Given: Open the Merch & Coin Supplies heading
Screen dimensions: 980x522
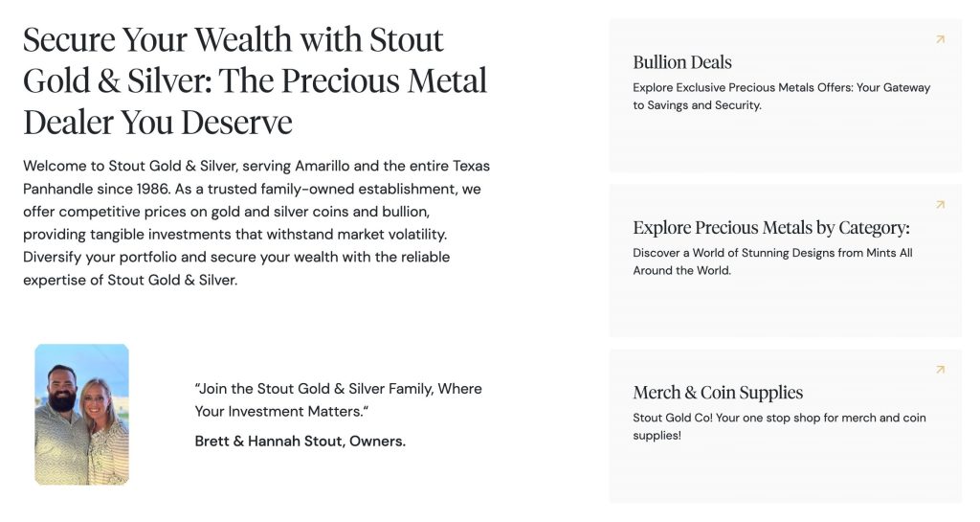Looking at the screenshot, I should [718, 393].
